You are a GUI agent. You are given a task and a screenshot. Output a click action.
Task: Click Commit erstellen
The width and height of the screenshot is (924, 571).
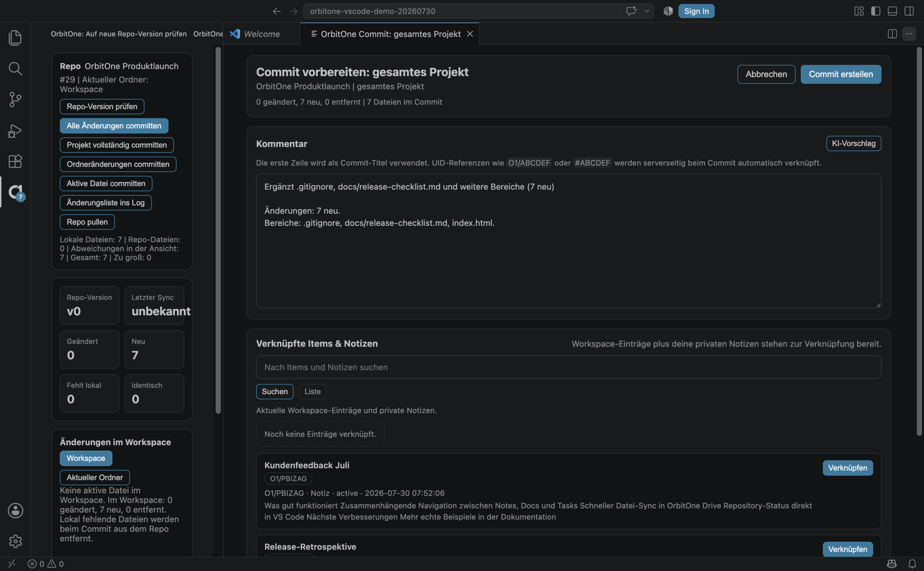pyautogui.click(x=841, y=74)
